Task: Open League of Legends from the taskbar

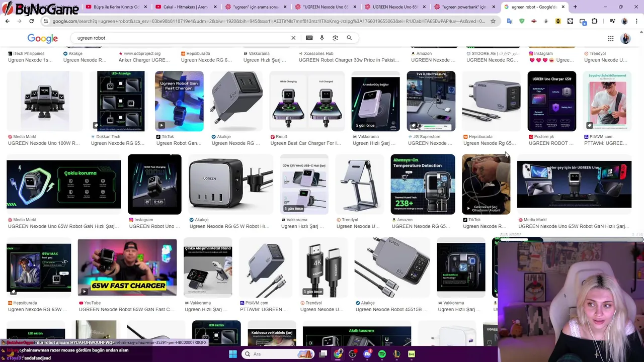Action: (x=396, y=354)
